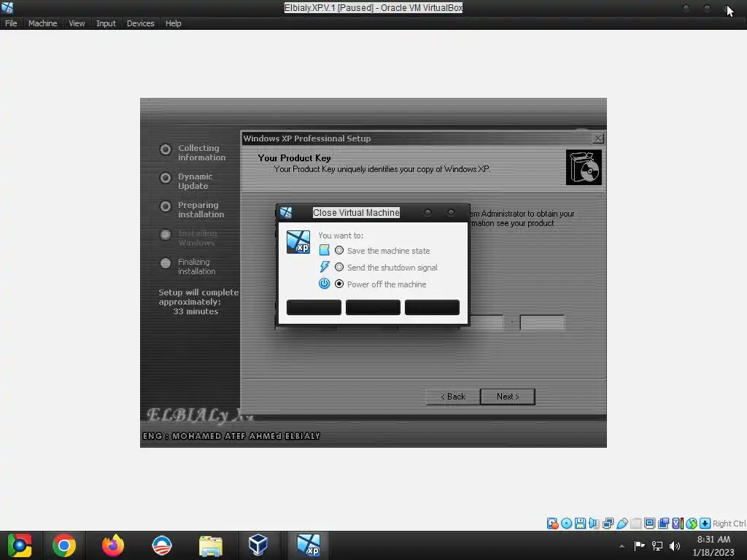Open the network tray icon
Viewport: 747px width, 560px height.
point(657,545)
